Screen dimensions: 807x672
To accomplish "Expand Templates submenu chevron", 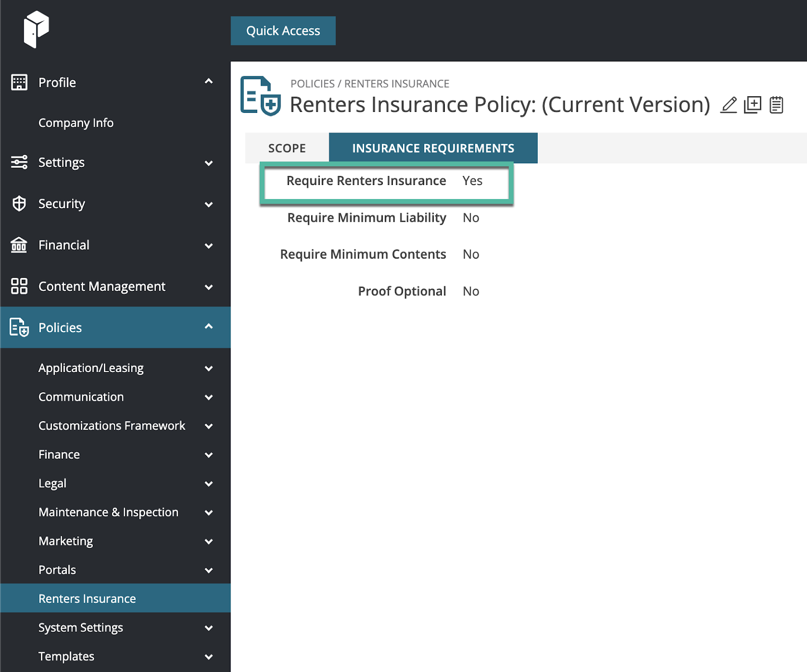I will click(209, 657).
